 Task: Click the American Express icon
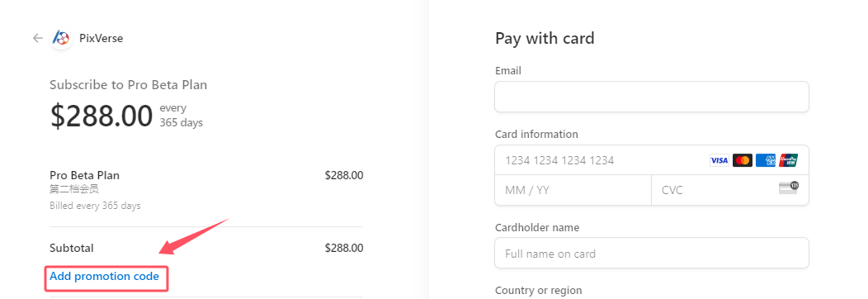pos(765,160)
